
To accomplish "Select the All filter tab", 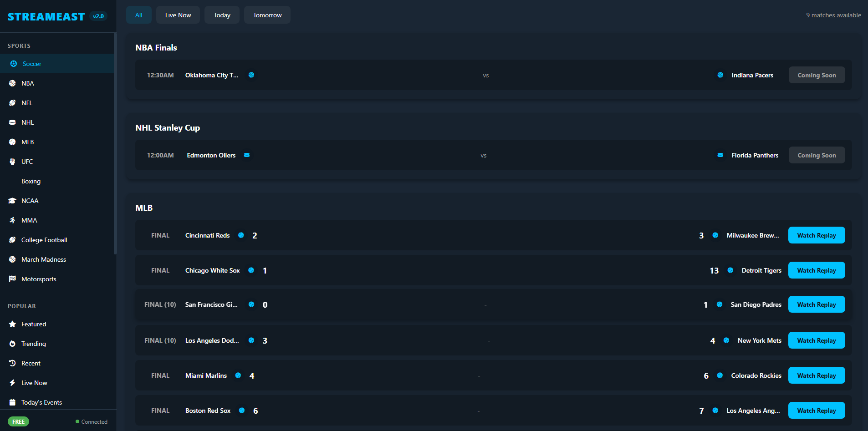I will pyautogui.click(x=139, y=15).
